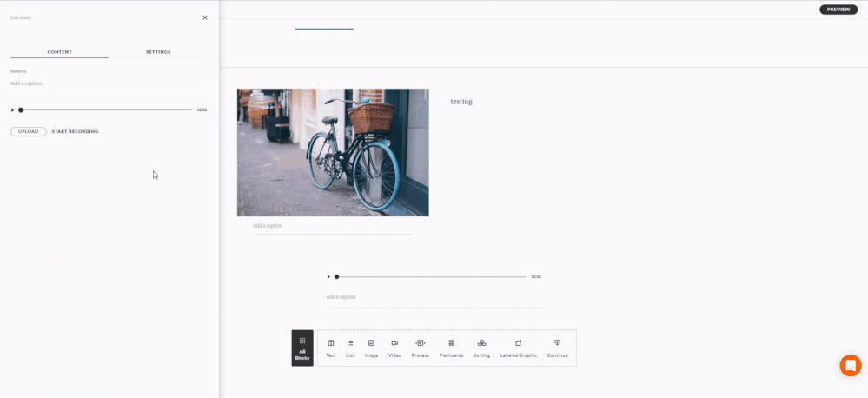Switch to the Content tab
The height and width of the screenshot is (398, 868).
click(60, 52)
